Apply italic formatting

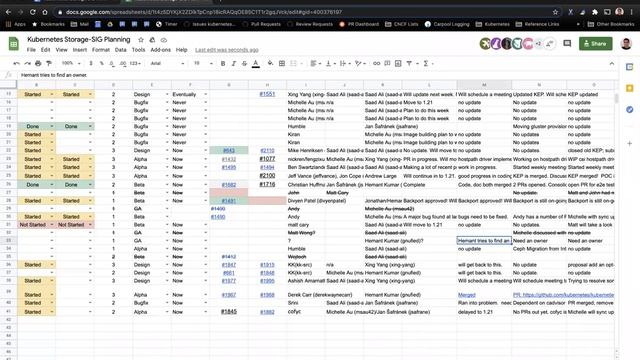coord(233,63)
